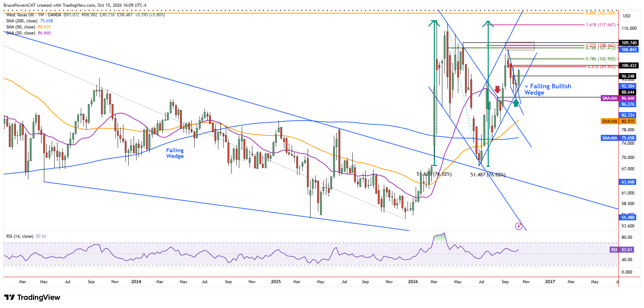Click the lightning bolt event icon

pyautogui.click(x=519, y=226)
